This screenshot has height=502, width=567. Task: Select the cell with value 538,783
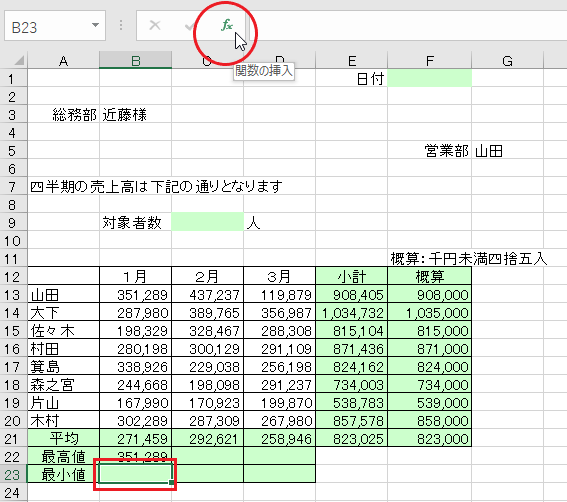pos(351,402)
